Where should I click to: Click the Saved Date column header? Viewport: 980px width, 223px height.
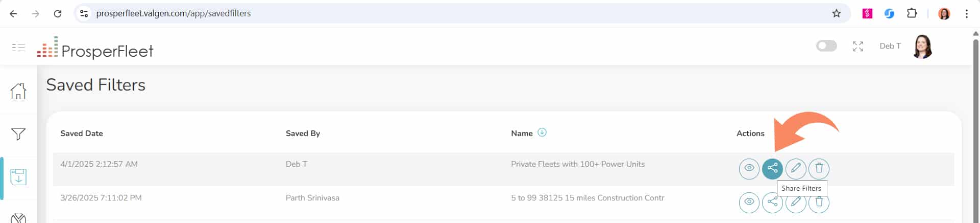[82, 133]
